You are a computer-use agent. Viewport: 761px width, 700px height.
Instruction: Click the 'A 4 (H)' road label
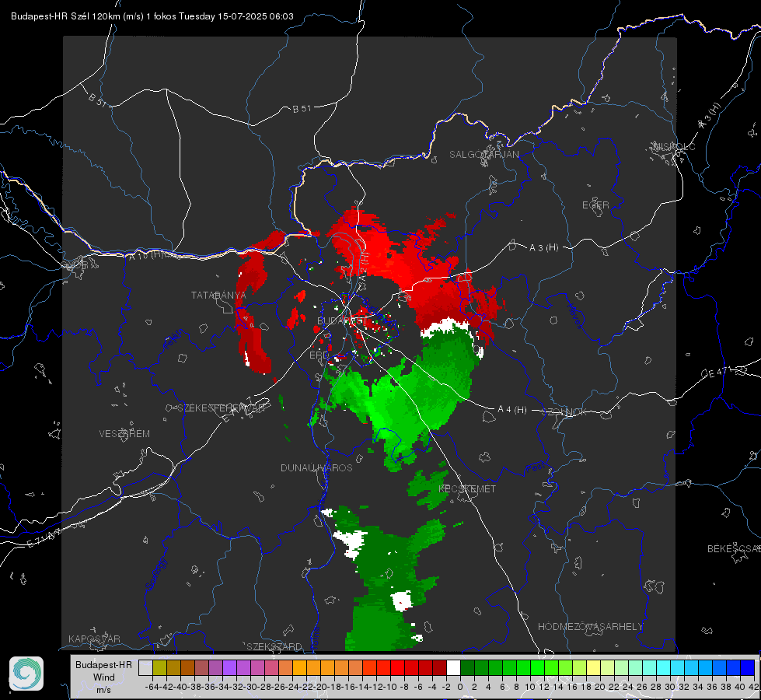[x=512, y=410]
